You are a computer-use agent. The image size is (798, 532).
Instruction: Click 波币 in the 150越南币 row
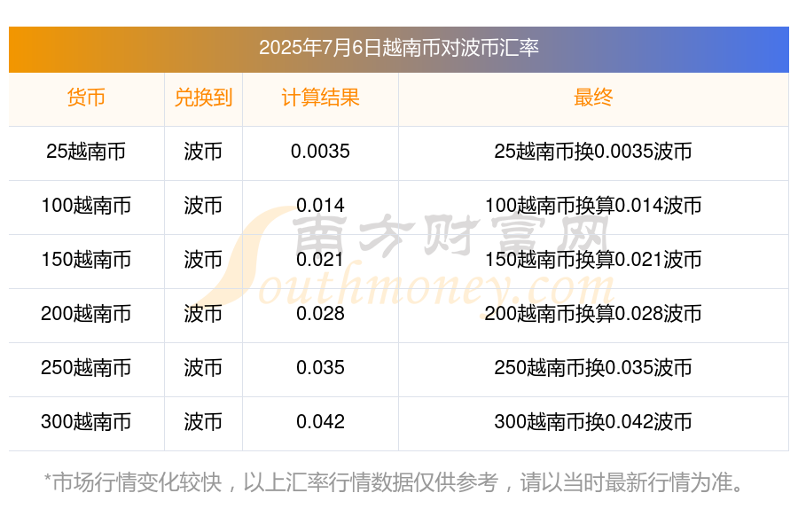pos(203,260)
